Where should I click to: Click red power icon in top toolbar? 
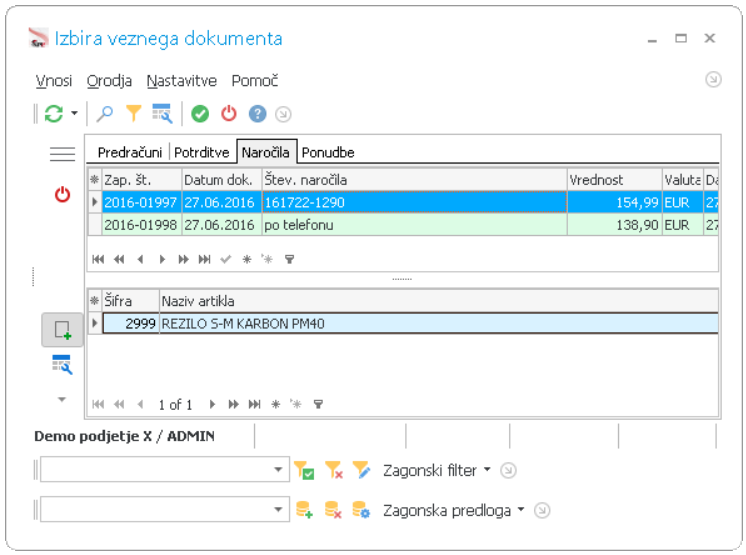[x=229, y=114]
